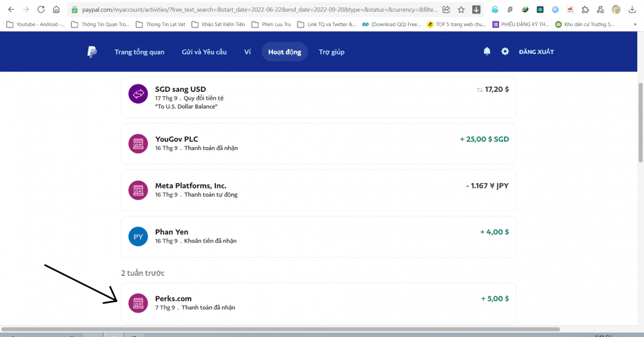Click the 17,20 $ conversion amount
Viewport: 644px width, 337px height.
(497, 89)
